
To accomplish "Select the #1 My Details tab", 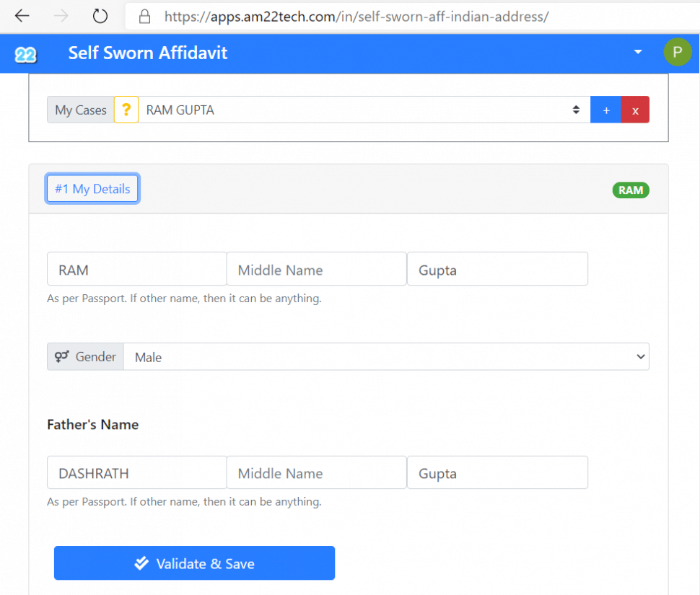I will click(x=92, y=189).
